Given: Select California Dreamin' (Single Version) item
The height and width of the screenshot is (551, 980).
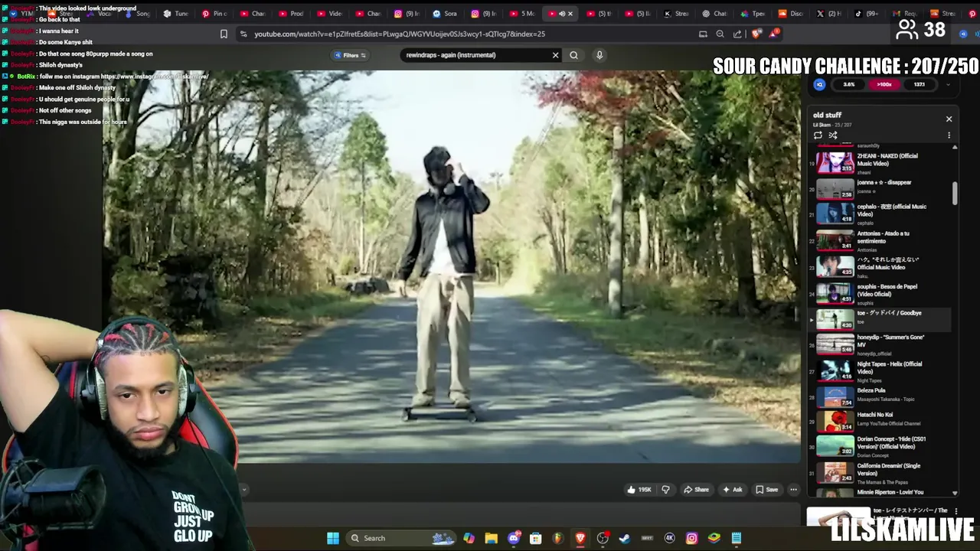Looking at the screenshot, I should pyautogui.click(x=880, y=473).
